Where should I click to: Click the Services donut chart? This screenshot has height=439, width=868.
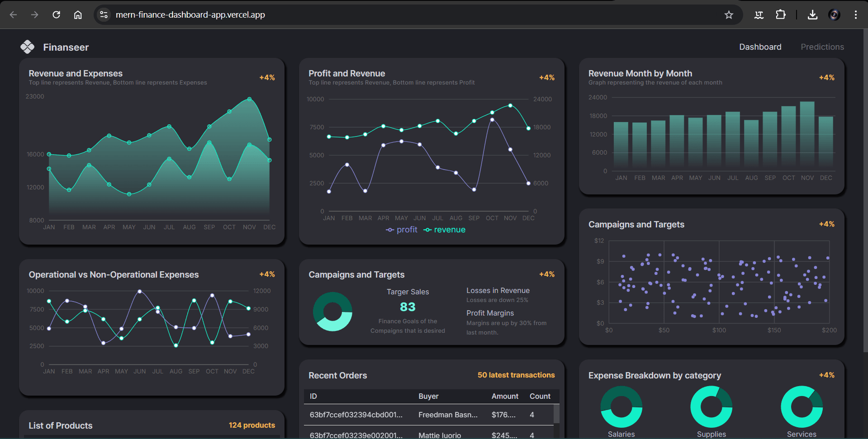pos(802,406)
